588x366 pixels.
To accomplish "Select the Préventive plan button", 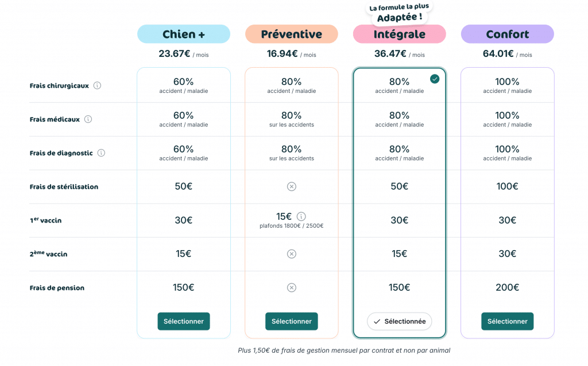I will pyautogui.click(x=291, y=321).
